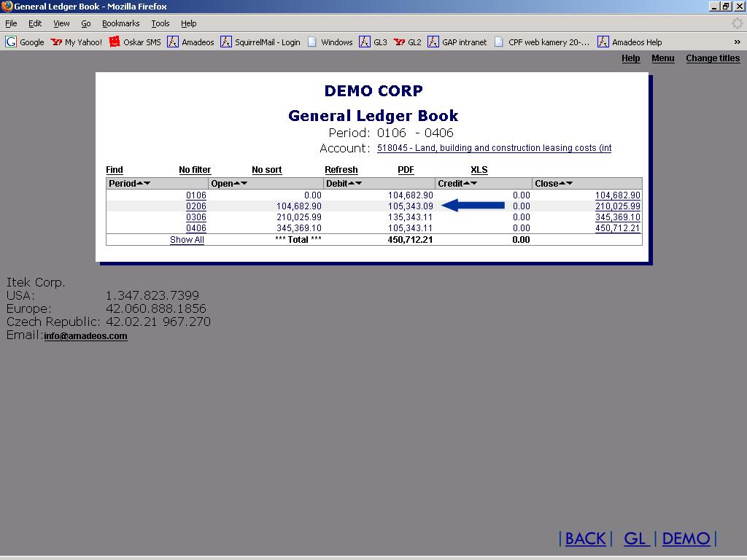Sort the Credit column descending
Image resolution: width=747 pixels, height=560 pixels.
[474, 183]
